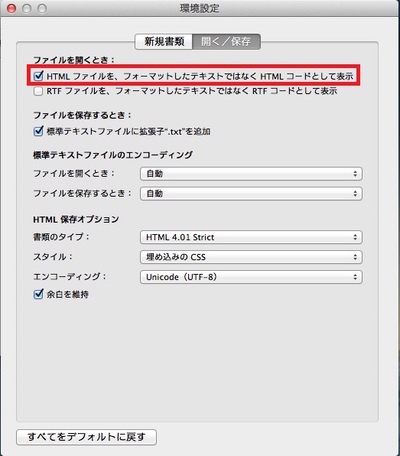
Task: Click the arrows on 埋め込みの CSS popup
Action: coord(355,257)
